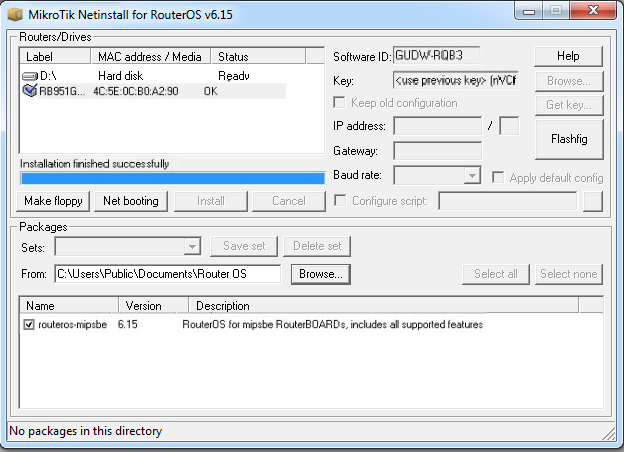The width and height of the screenshot is (624, 452).
Task: Sort by the Status column header
Action: pyautogui.click(x=258, y=56)
